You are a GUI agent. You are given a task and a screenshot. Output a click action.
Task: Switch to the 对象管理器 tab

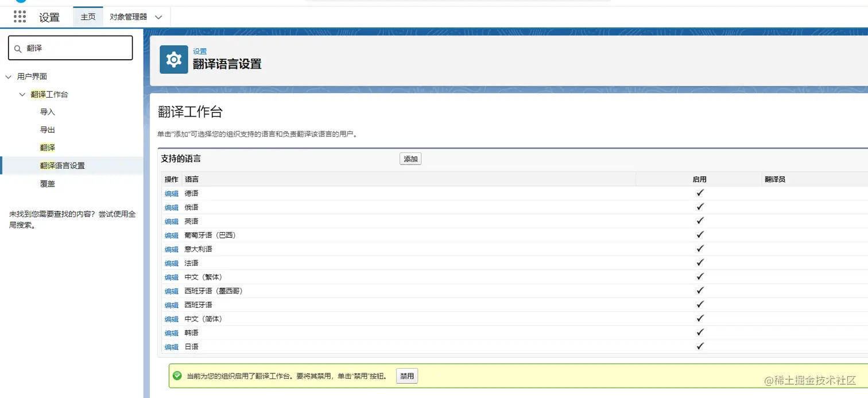point(128,17)
